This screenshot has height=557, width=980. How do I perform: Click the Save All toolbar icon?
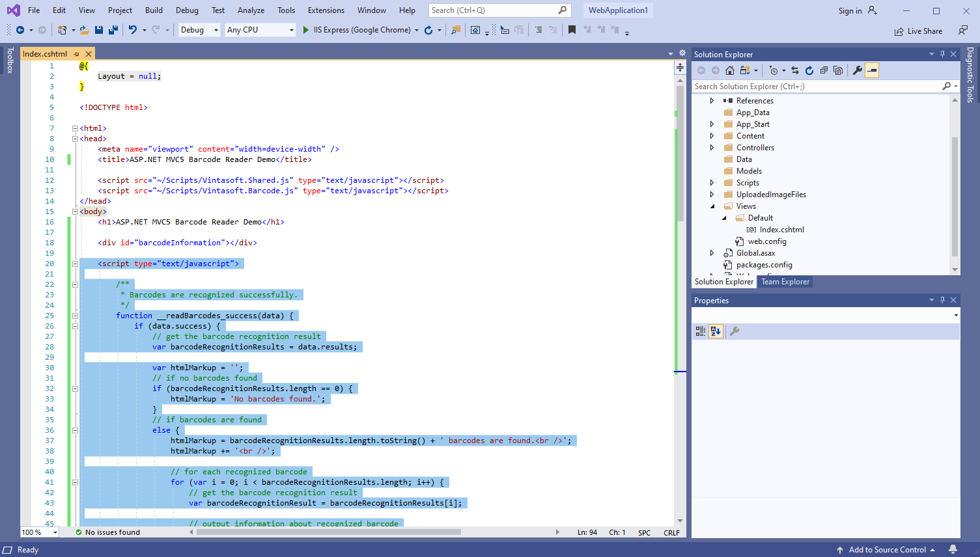[113, 30]
